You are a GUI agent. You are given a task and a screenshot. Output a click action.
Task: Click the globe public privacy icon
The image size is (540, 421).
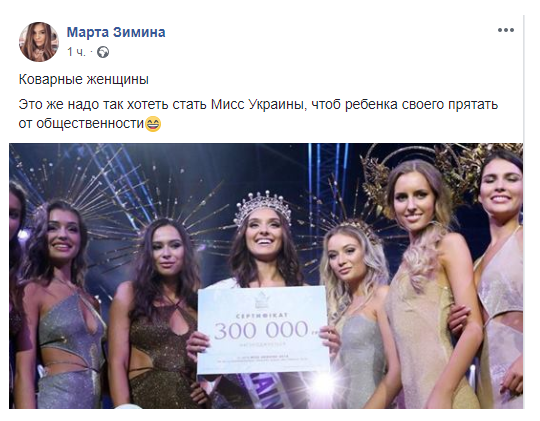[x=103, y=52]
